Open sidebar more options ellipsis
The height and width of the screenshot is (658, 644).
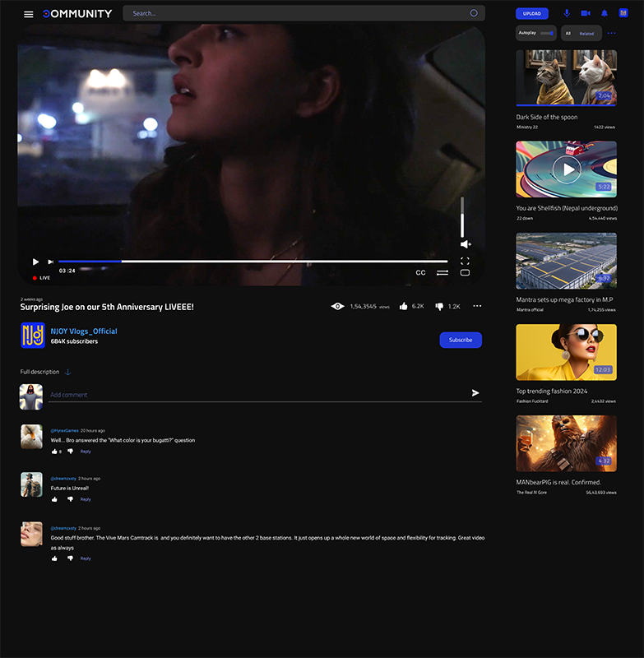611,34
